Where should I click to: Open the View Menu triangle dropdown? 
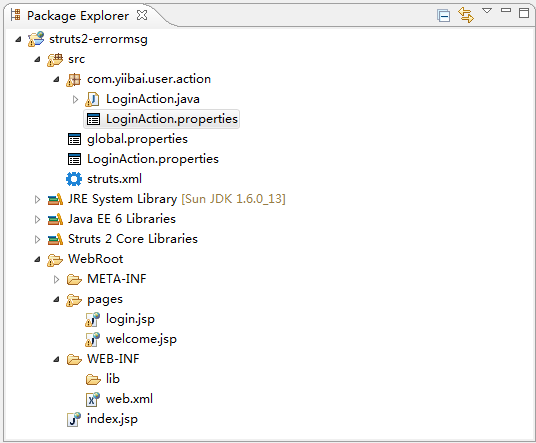(x=487, y=11)
